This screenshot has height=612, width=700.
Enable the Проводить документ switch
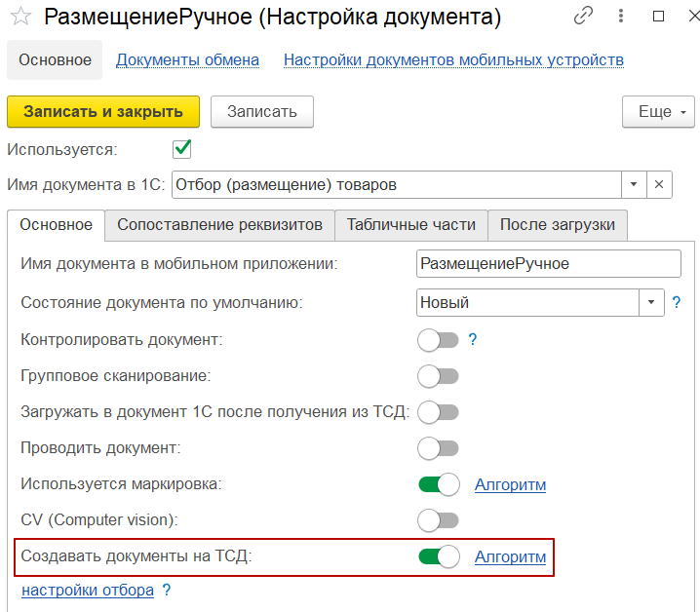click(x=438, y=448)
